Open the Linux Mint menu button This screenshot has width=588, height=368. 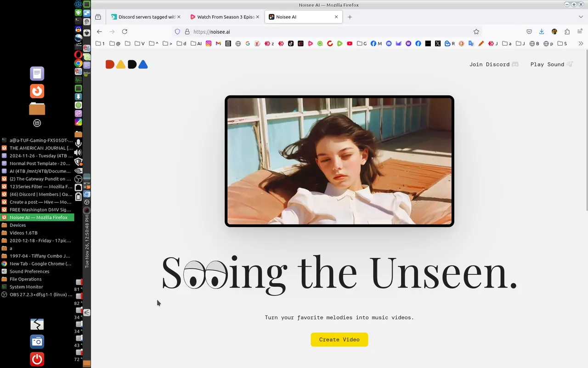37,123
